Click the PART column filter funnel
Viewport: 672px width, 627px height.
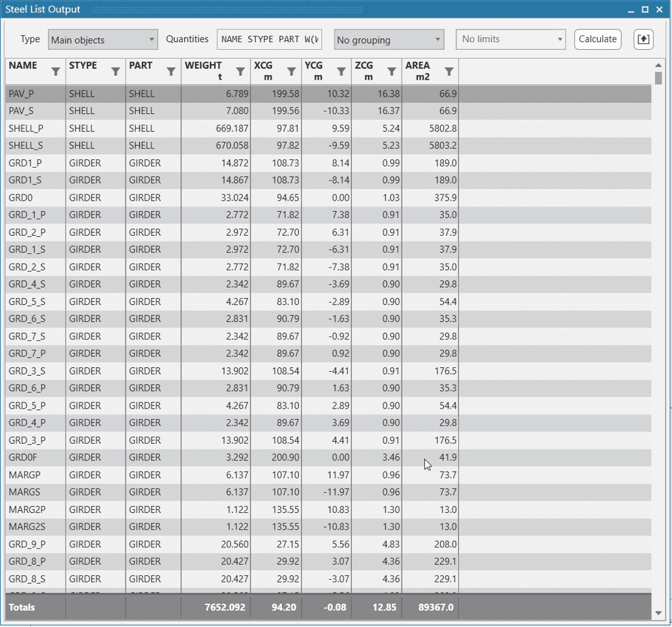click(x=171, y=72)
